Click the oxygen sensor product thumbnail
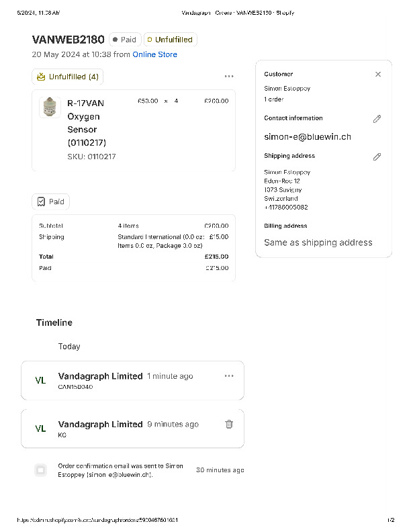The height and width of the screenshot is (532, 411). tap(50, 107)
